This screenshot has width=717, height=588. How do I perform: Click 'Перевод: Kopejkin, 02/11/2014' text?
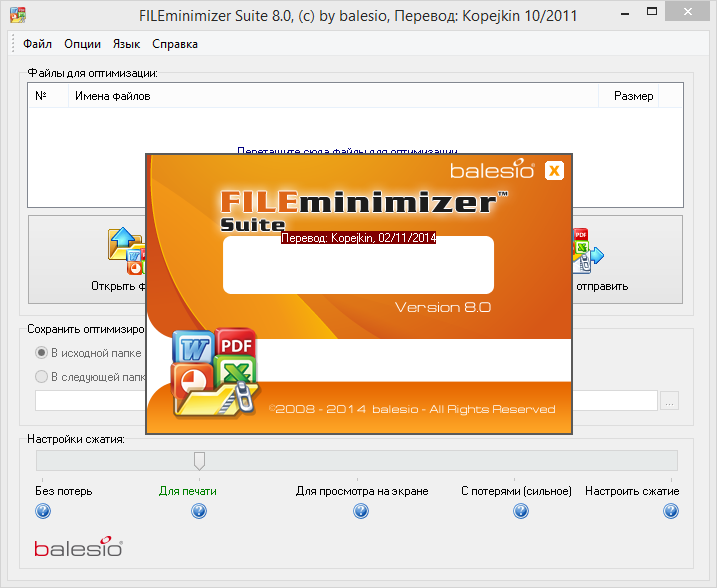[x=358, y=238]
